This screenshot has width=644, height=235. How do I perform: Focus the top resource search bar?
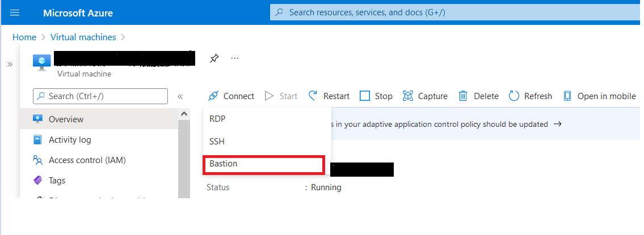[x=454, y=12]
